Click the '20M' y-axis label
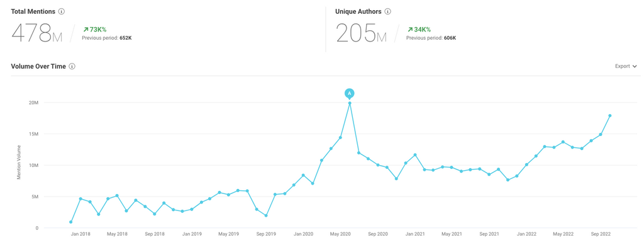This screenshot has height=252, width=644. [33, 103]
